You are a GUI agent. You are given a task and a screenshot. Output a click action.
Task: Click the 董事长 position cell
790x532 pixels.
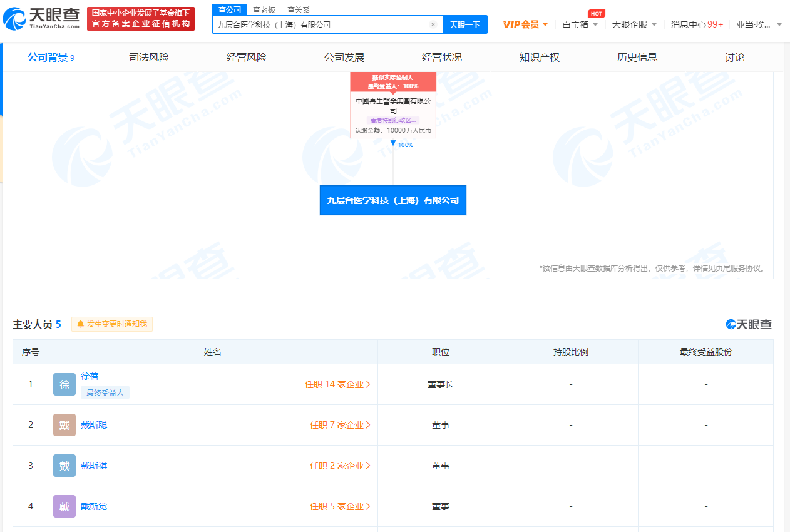click(441, 384)
